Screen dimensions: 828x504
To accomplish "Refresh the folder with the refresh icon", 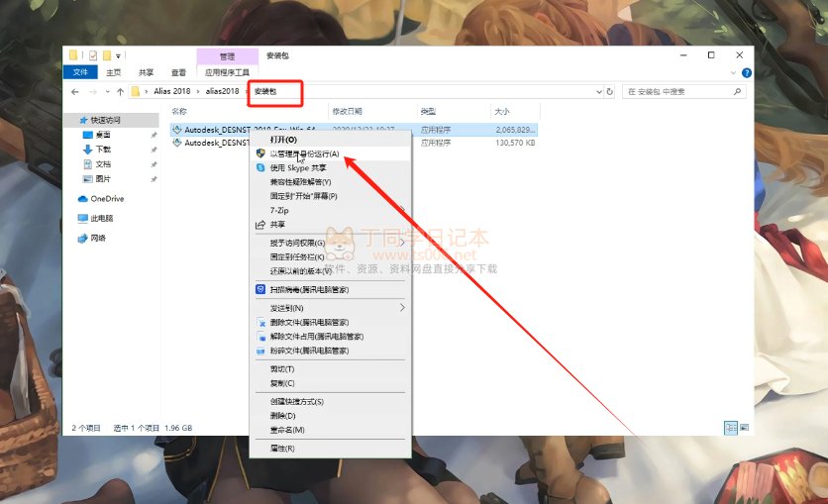I will [609, 91].
